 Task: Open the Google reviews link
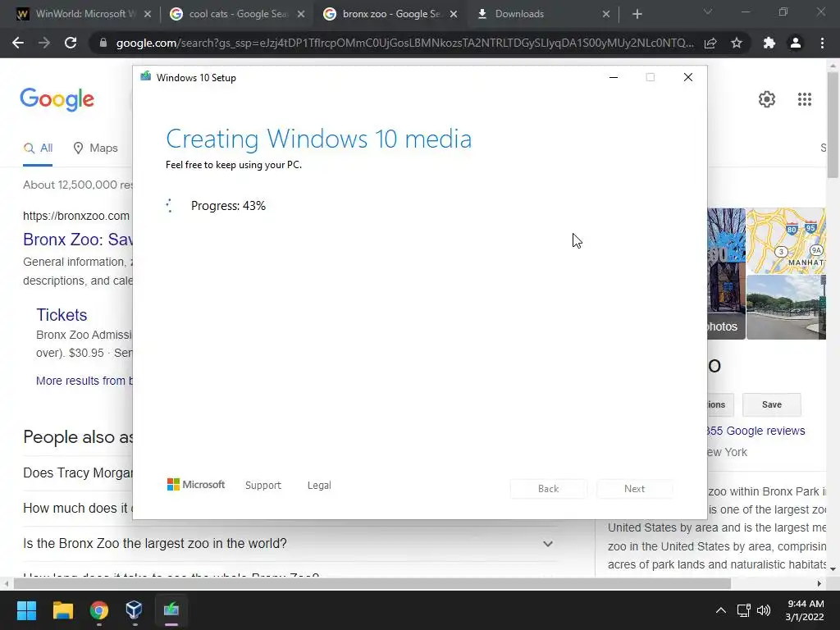click(756, 431)
